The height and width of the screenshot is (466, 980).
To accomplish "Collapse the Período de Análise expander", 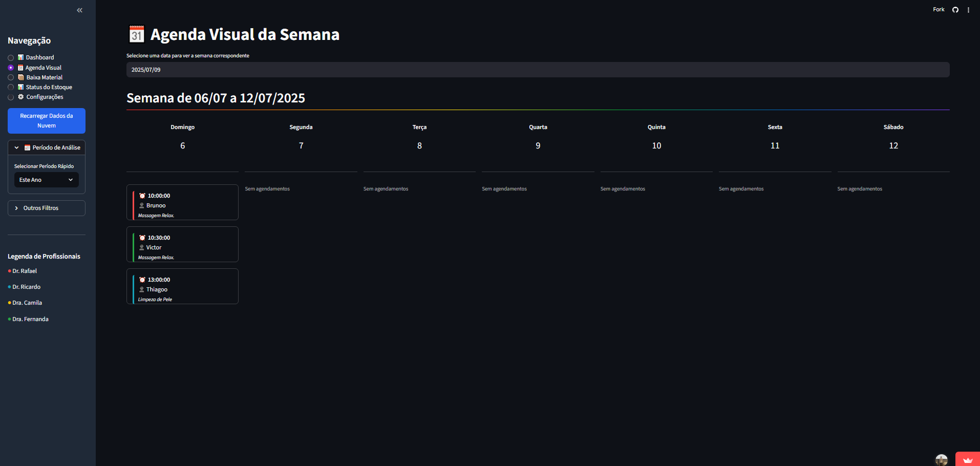I will (47, 147).
